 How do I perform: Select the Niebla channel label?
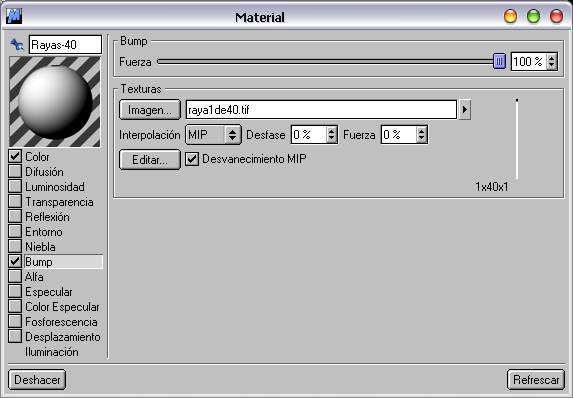[x=40, y=247]
